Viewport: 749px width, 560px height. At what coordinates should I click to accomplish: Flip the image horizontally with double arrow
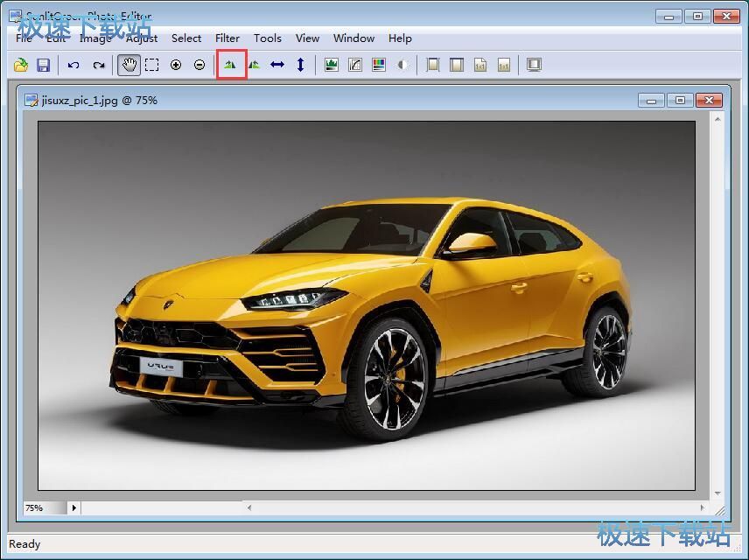(277, 65)
